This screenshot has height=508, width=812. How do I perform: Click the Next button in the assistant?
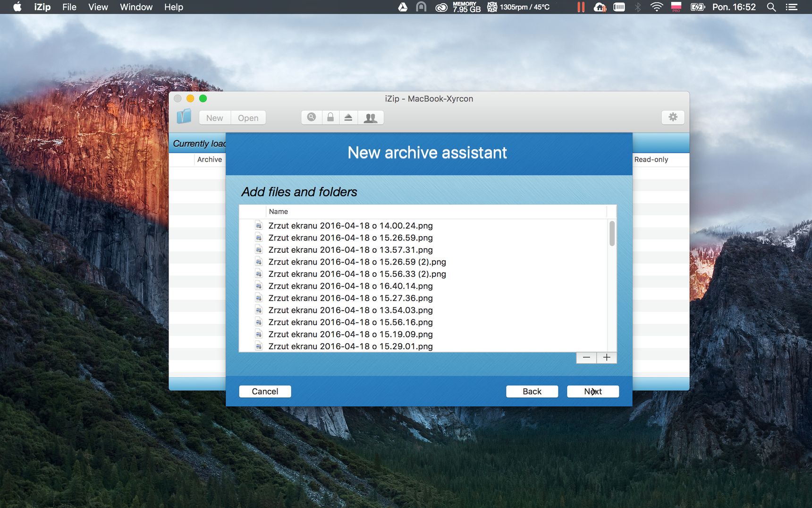(593, 391)
